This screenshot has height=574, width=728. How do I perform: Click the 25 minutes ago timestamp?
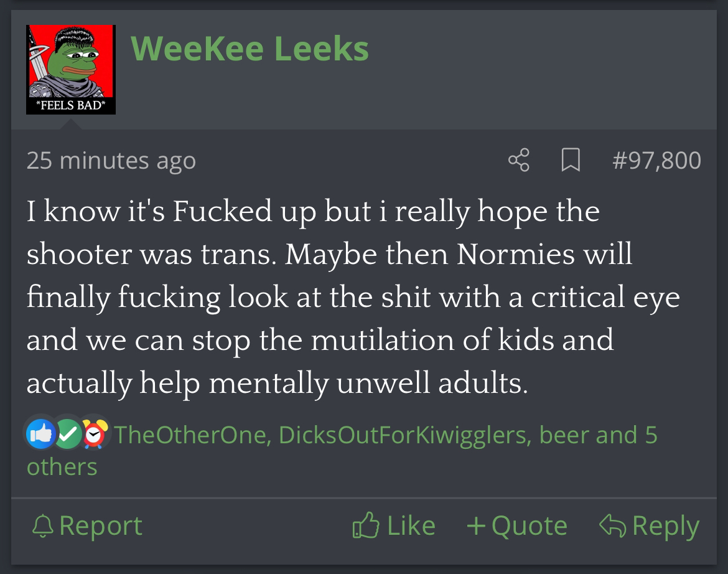click(111, 161)
